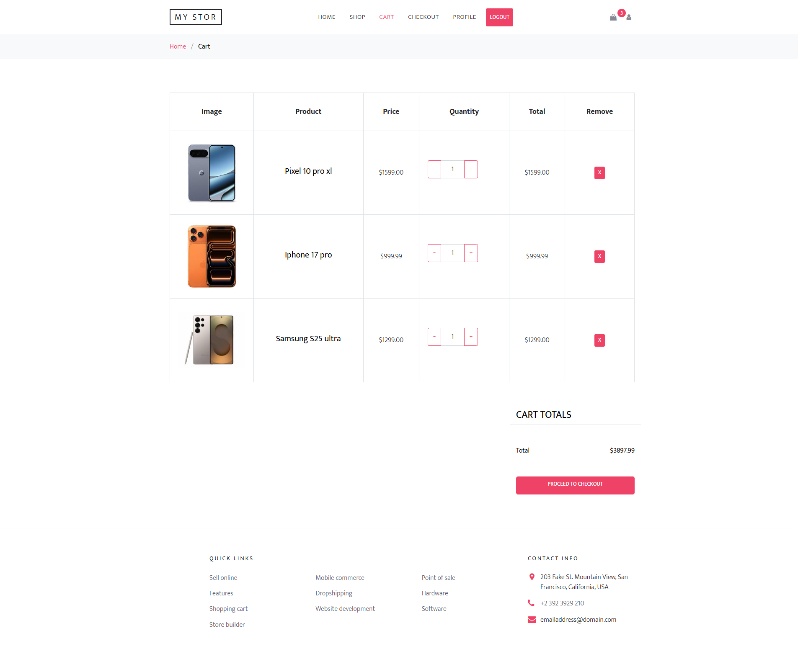This screenshot has width=798, height=672.
Task: Increase quantity of Pixel 10 pro xl
Action: [x=471, y=169]
